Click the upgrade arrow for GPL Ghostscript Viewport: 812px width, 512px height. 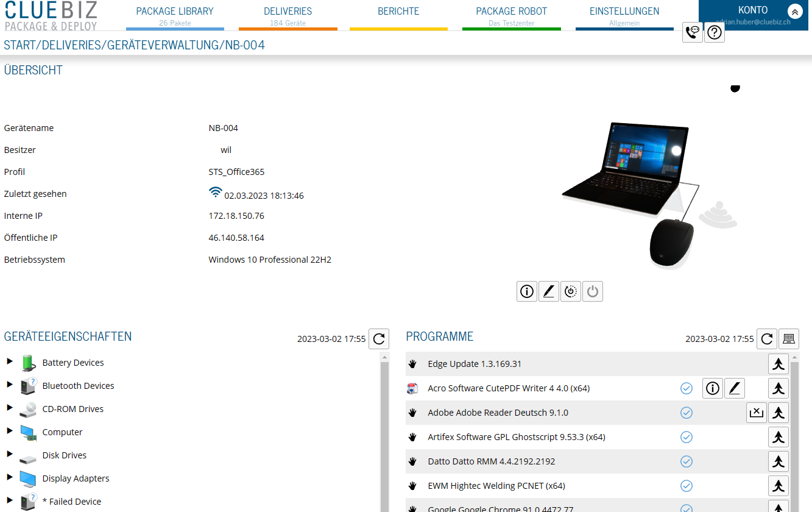coord(778,437)
